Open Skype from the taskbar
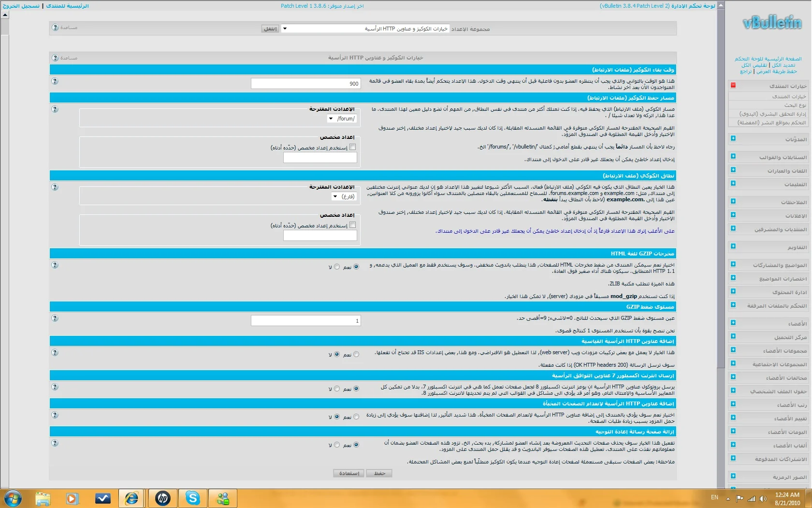The image size is (812, 508). pyautogui.click(x=193, y=498)
